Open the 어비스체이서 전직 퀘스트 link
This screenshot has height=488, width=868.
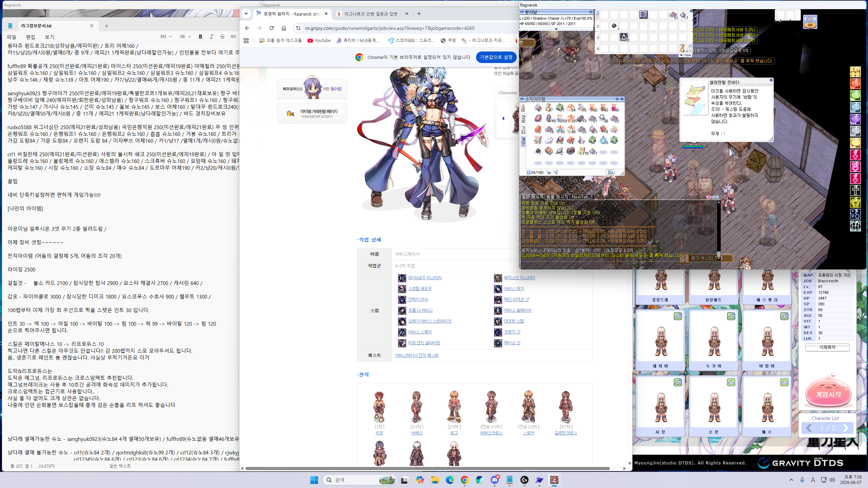417,355
